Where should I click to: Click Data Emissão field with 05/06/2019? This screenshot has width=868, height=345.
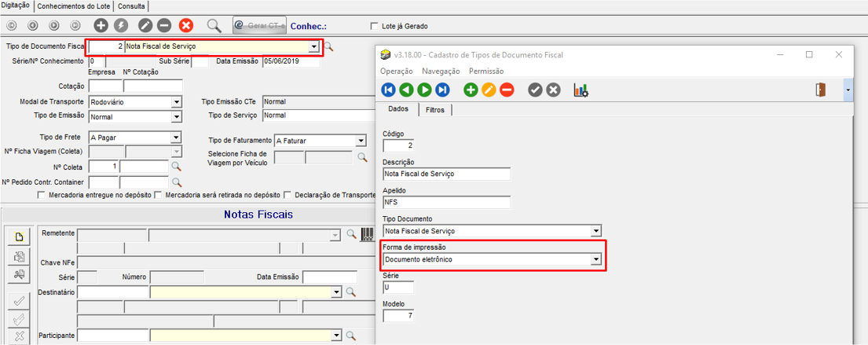pyautogui.click(x=291, y=61)
